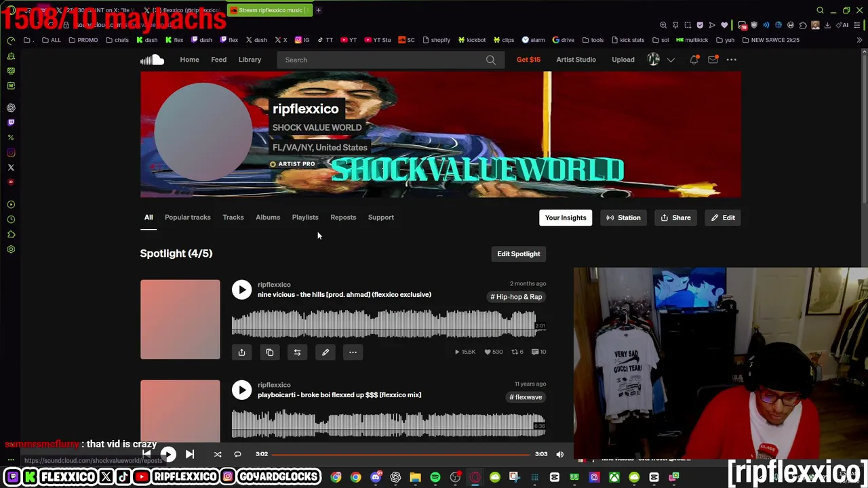868x488 pixels.
Task: Click the search magnifier icon
Action: coord(490,60)
